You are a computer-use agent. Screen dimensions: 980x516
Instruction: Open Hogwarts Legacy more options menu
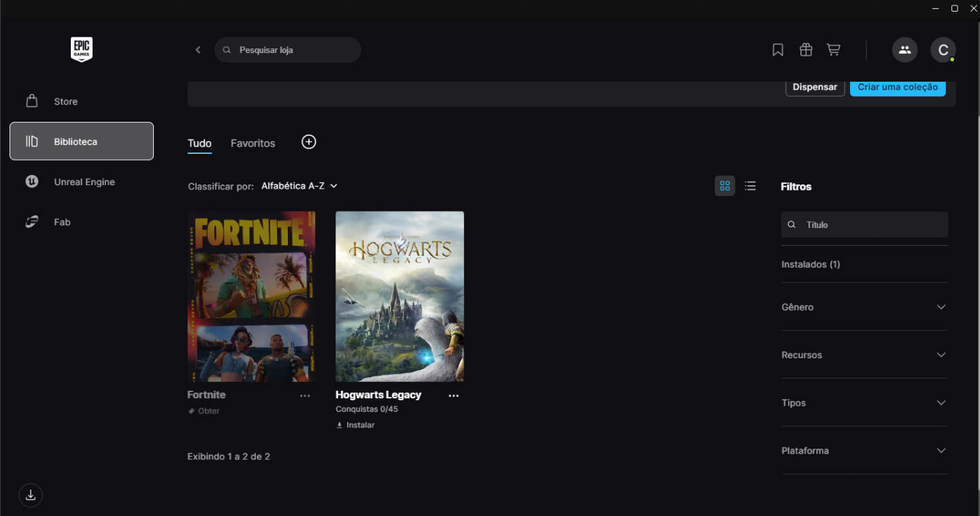point(454,396)
